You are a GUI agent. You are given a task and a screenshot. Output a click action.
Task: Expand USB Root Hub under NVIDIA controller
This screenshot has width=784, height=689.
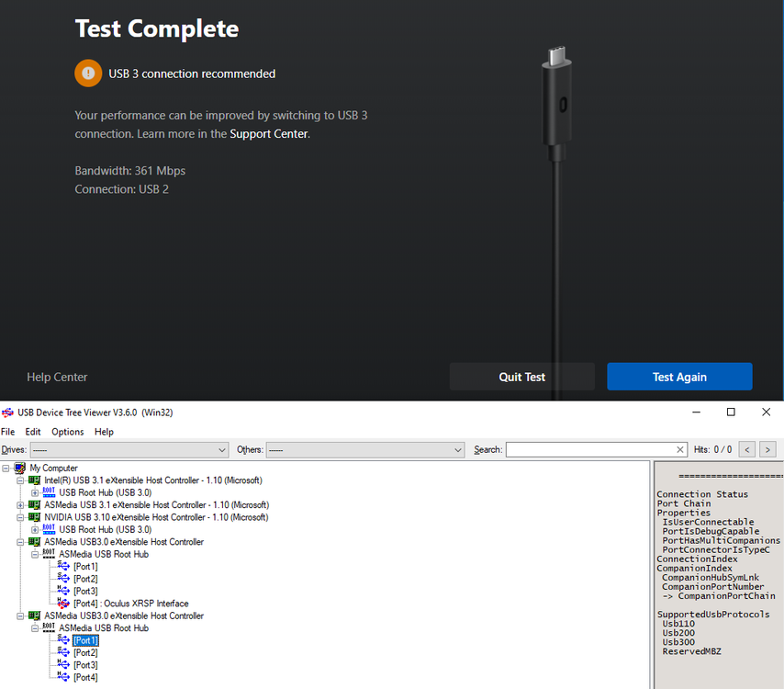[x=35, y=529]
